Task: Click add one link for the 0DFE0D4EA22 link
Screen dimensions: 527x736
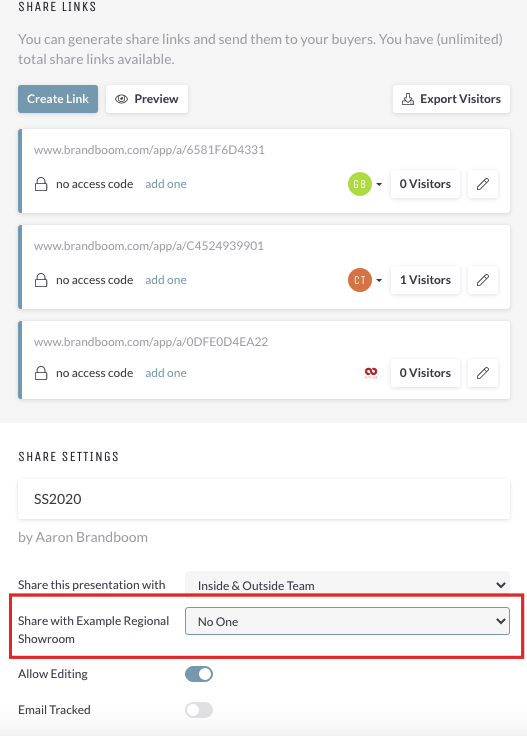Action: click(166, 373)
